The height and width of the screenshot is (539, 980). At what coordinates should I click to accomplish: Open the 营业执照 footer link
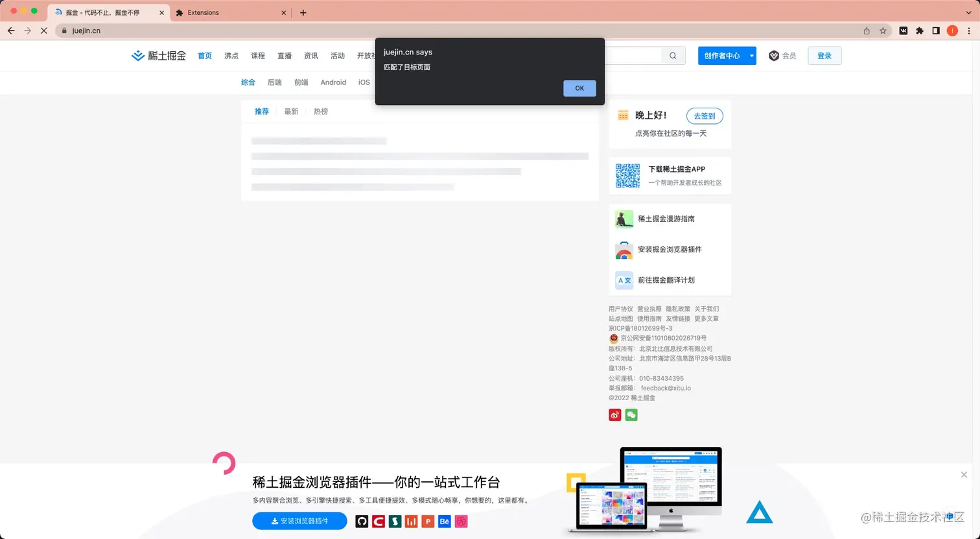[x=649, y=309]
